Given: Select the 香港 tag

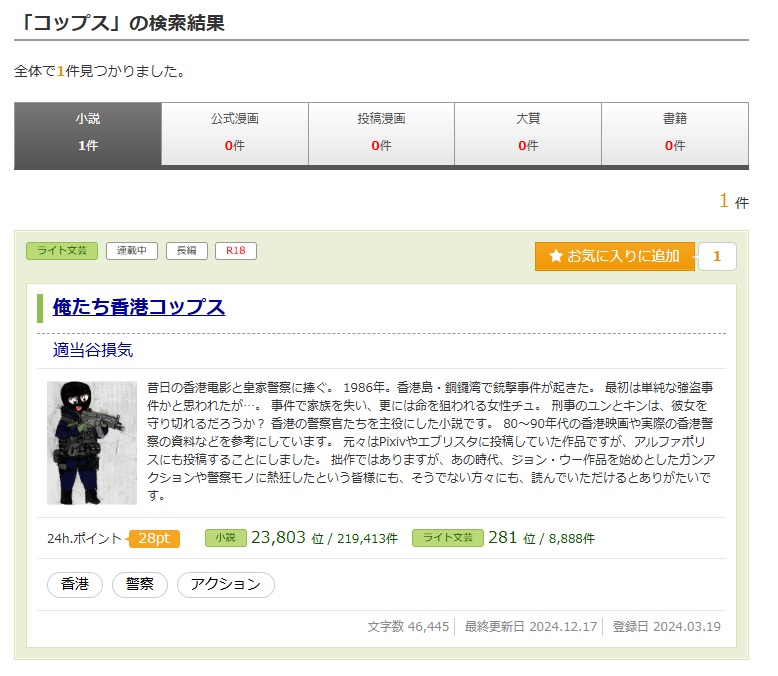Looking at the screenshot, I should 75,584.
